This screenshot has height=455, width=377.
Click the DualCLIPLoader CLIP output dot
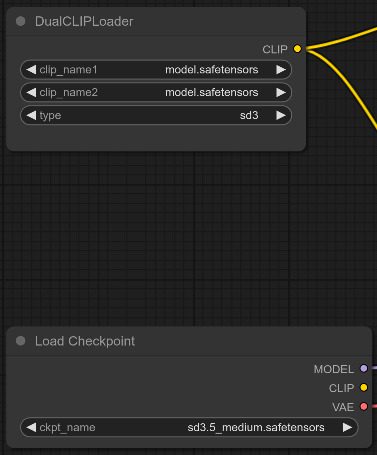tap(297, 49)
